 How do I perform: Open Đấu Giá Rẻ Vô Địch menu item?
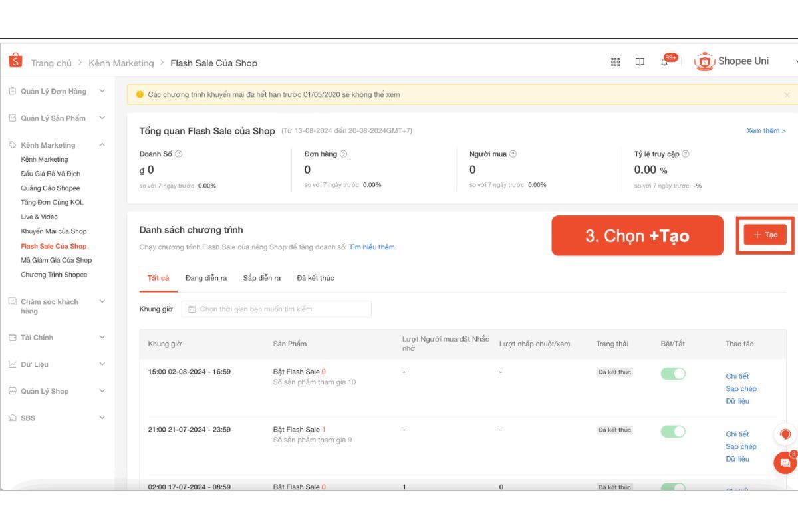click(x=51, y=174)
